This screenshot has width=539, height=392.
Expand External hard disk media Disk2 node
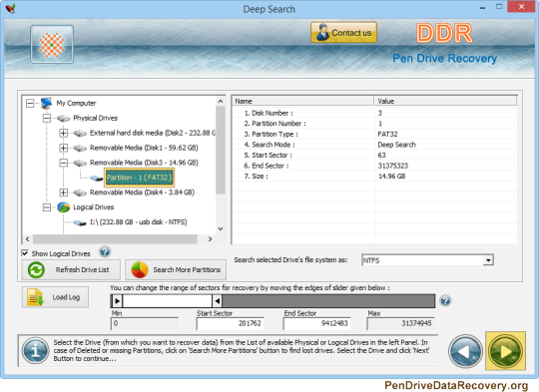(63, 133)
